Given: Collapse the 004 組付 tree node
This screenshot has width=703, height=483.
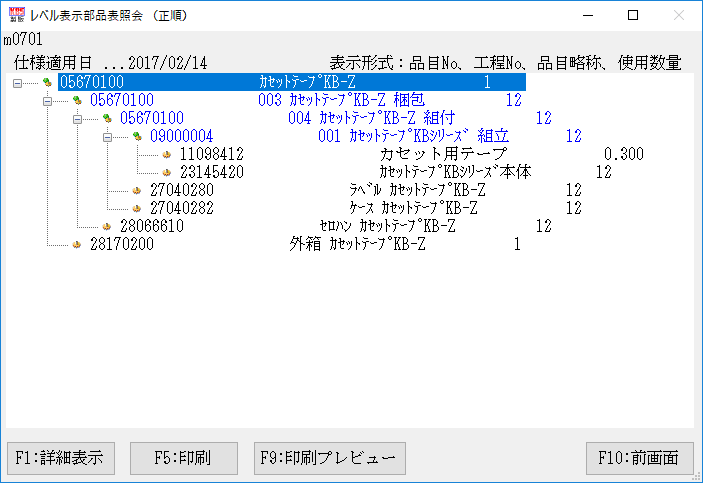Looking at the screenshot, I should (x=77, y=119).
